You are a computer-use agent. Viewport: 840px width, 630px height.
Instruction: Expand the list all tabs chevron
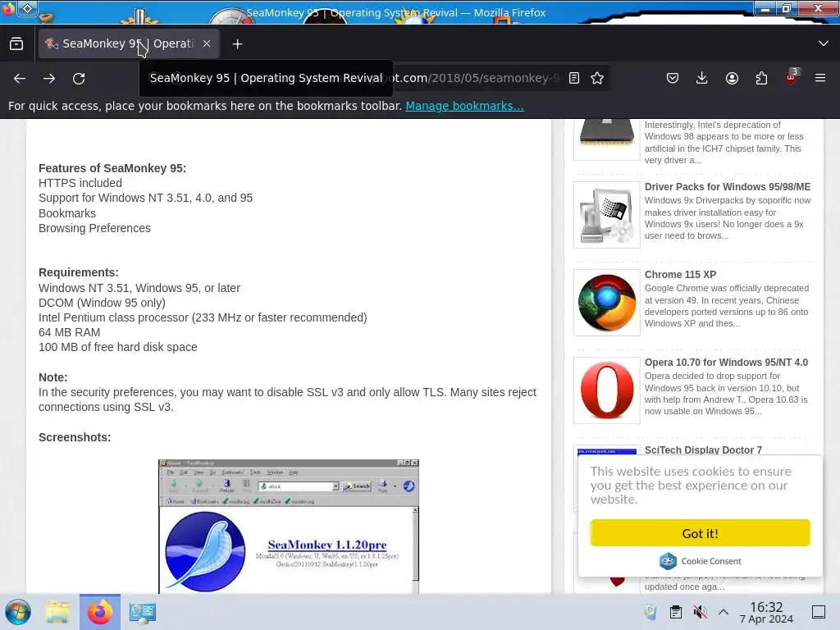pyautogui.click(x=824, y=43)
